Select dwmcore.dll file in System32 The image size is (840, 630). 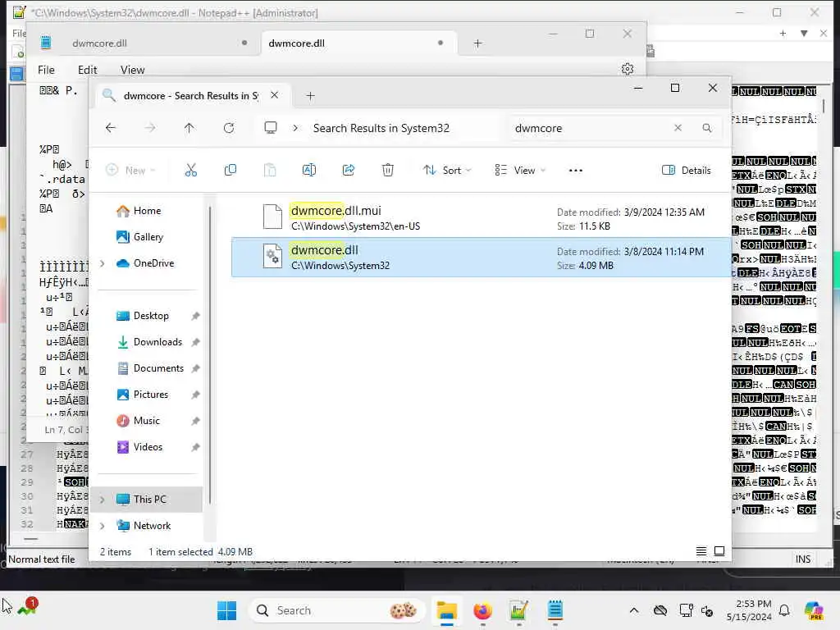pos(481,258)
